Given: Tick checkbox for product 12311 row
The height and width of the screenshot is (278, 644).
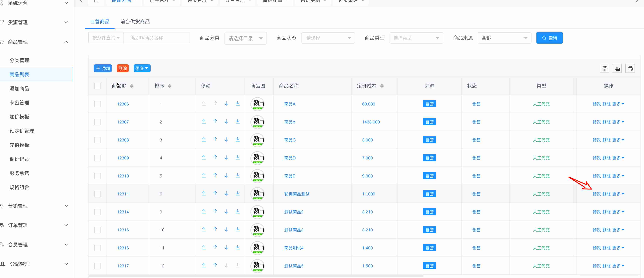Looking at the screenshot, I should pyautogui.click(x=97, y=194).
